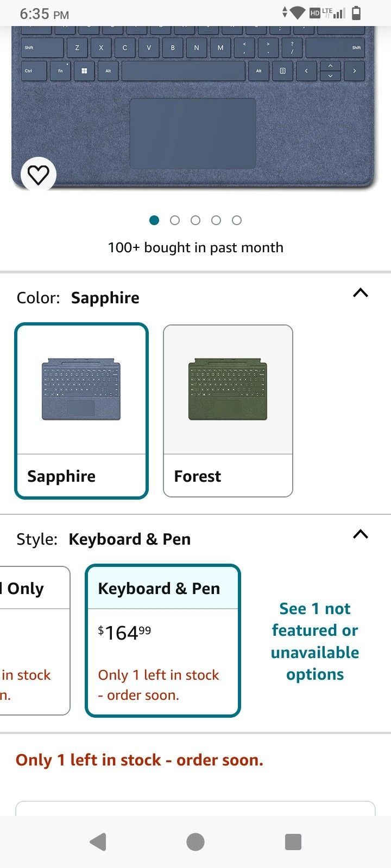Select the third carousel dot
Screen dimensions: 391x868
(195, 220)
